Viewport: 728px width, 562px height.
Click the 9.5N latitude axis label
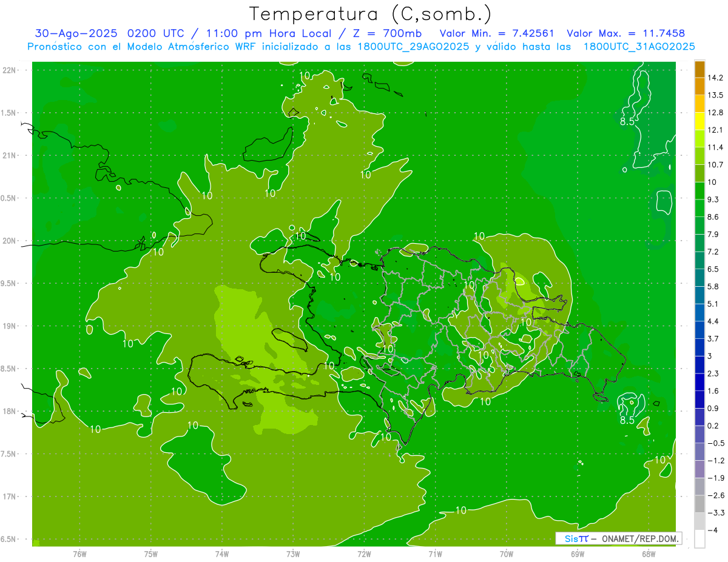click(8, 284)
